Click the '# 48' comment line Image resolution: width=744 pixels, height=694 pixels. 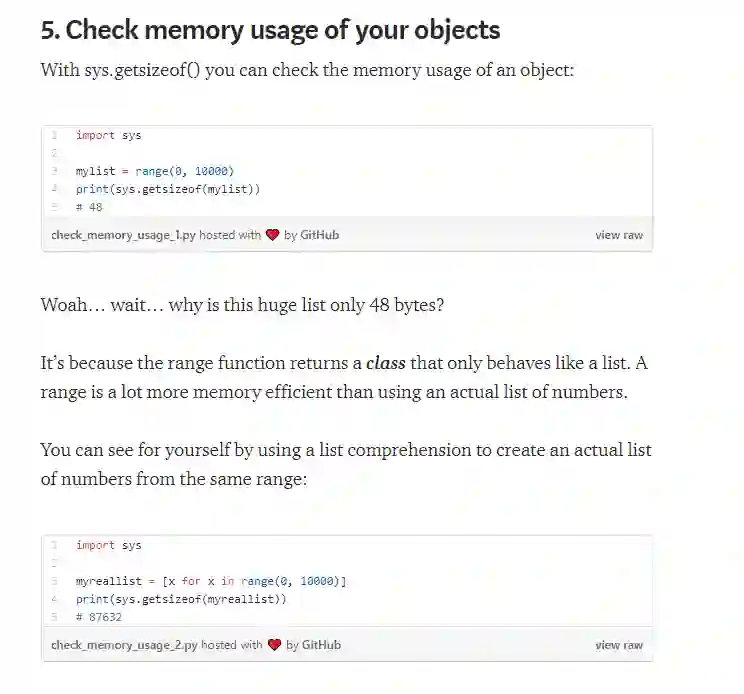(89, 207)
